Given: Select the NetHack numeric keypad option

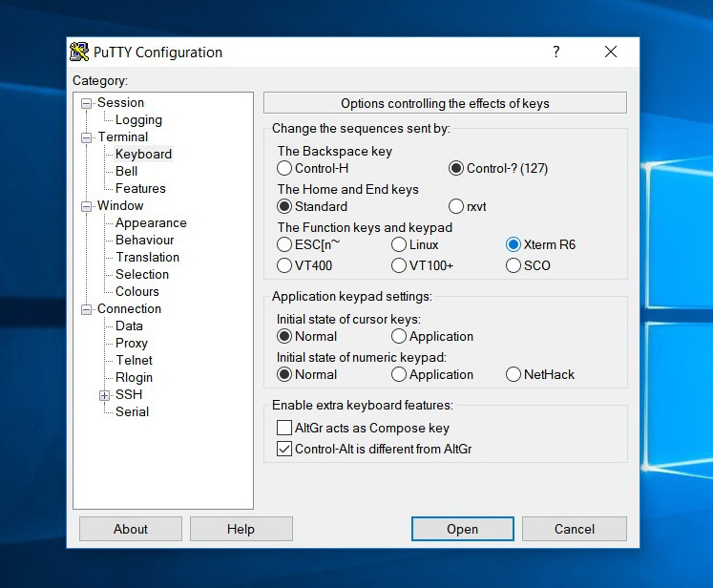Looking at the screenshot, I should tap(514, 374).
